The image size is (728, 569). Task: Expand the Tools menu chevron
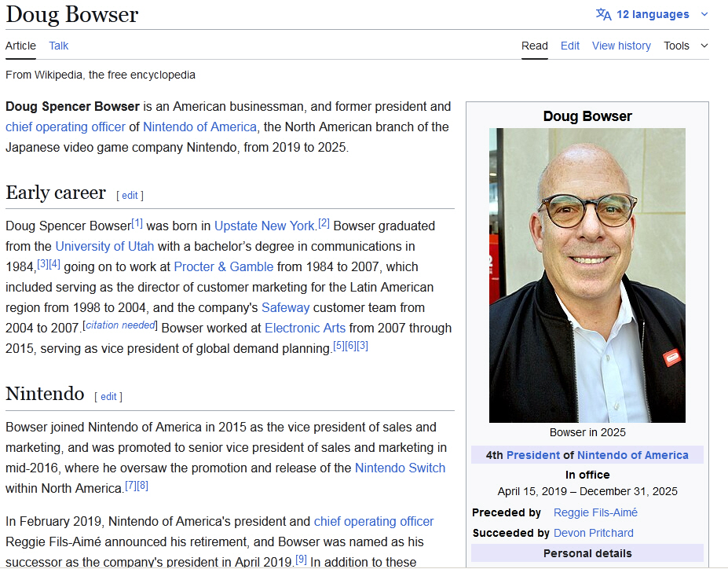(x=704, y=46)
